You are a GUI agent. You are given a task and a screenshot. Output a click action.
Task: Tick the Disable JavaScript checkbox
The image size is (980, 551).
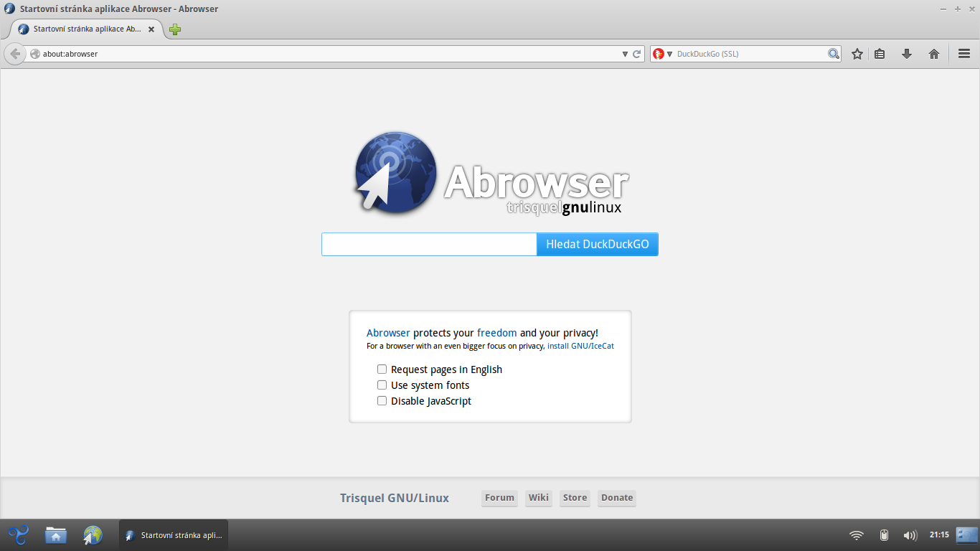(382, 401)
